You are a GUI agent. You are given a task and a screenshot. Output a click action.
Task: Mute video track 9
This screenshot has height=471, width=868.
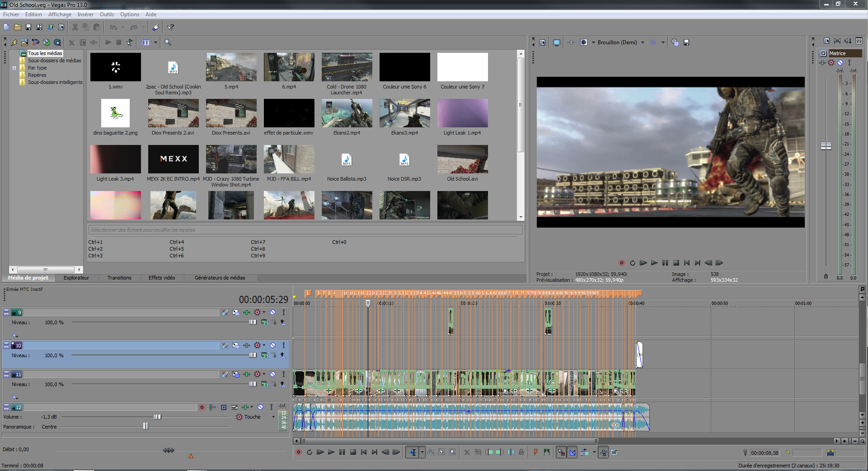coord(273,312)
